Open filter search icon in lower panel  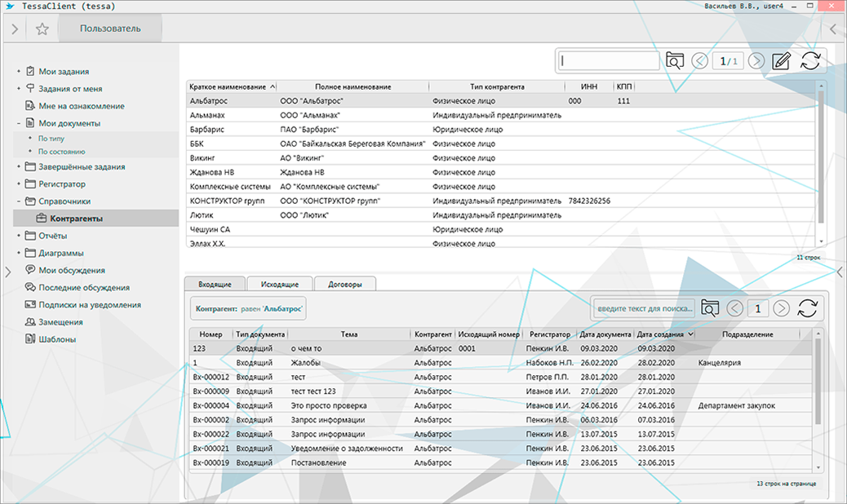pyautogui.click(x=710, y=308)
